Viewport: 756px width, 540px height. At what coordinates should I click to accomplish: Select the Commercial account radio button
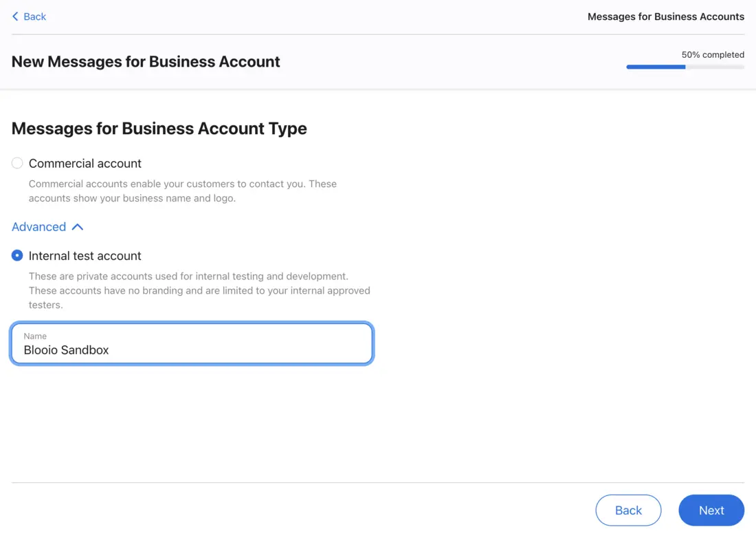click(x=17, y=163)
